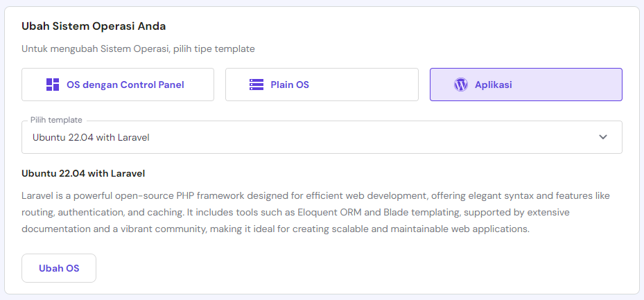Select the OS dengan Control Panel template type
The height and width of the screenshot is (300, 644).
click(118, 85)
